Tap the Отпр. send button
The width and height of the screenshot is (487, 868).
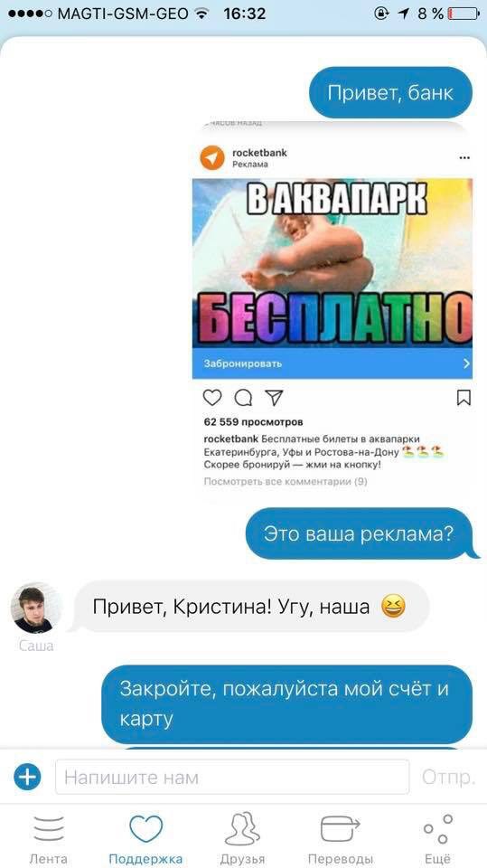(448, 778)
